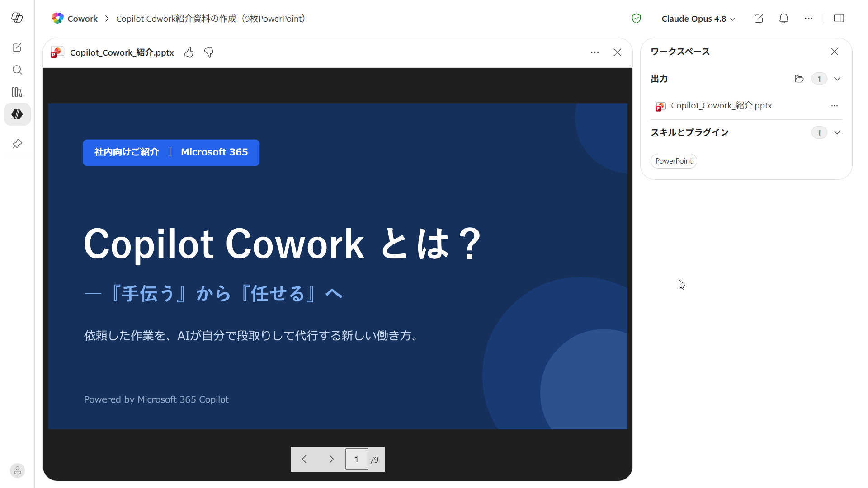Collapse the スキルとプラグイン section

coord(837,132)
